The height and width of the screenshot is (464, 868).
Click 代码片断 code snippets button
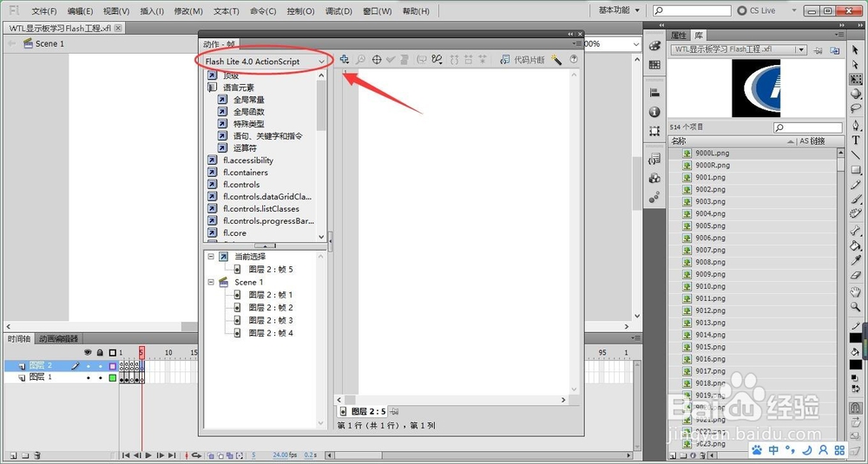523,60
